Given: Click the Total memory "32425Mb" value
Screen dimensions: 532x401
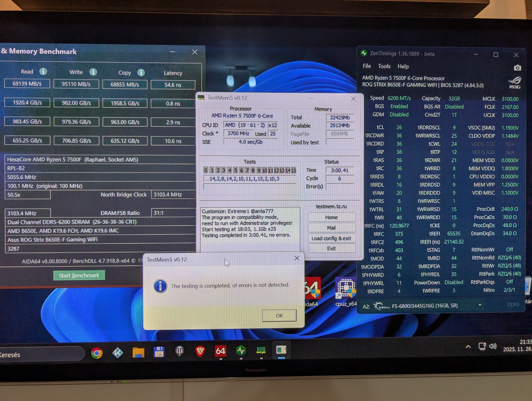Looking at the screenshot, I should 340,117.
